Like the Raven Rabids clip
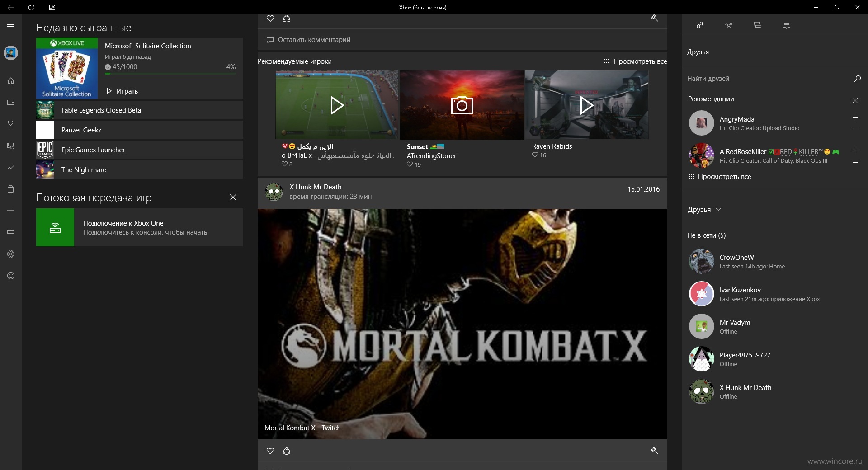The height and width of the screenshot is (470, 868). pos(535,155)
